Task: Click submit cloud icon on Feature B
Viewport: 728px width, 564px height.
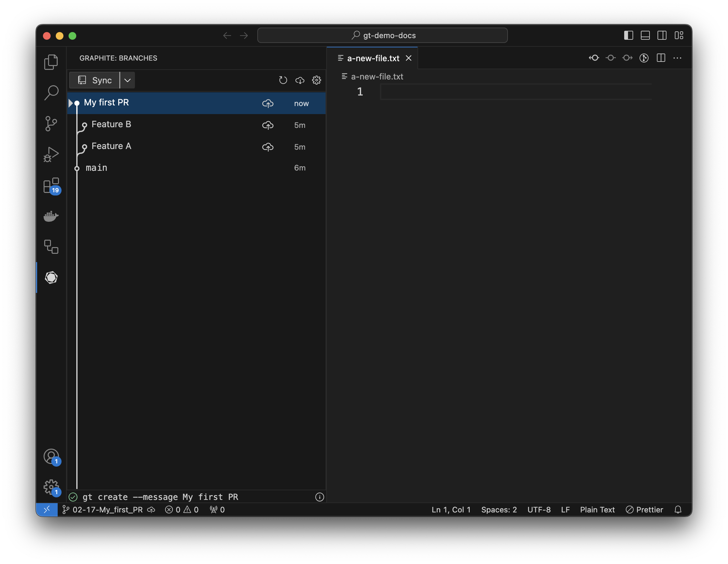Action: 268,125
